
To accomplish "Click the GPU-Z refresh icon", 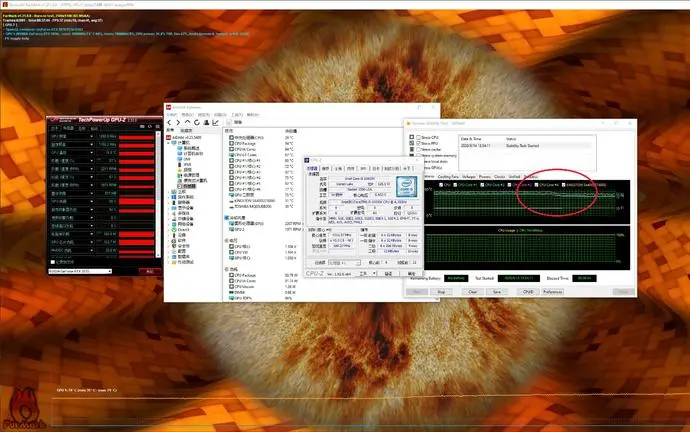I will [150, 127].
